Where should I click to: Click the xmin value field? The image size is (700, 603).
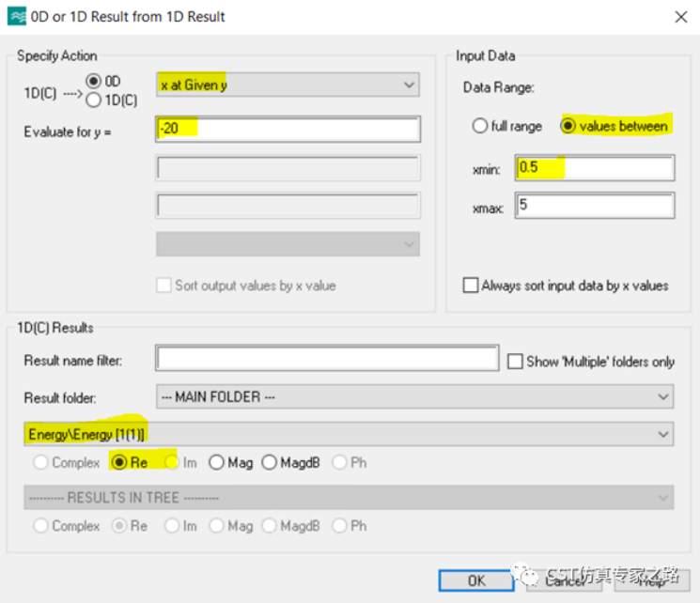coord(595,168)
